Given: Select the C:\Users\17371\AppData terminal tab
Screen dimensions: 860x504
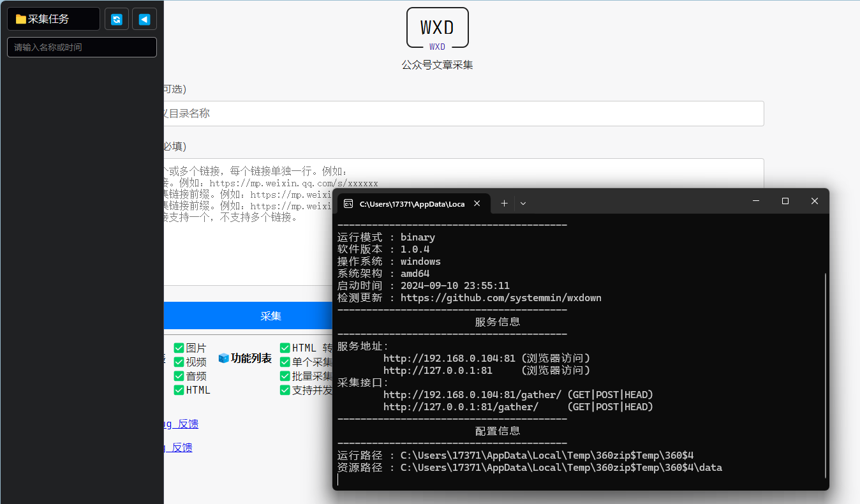Looking at the screenshot, I should 411,203.
